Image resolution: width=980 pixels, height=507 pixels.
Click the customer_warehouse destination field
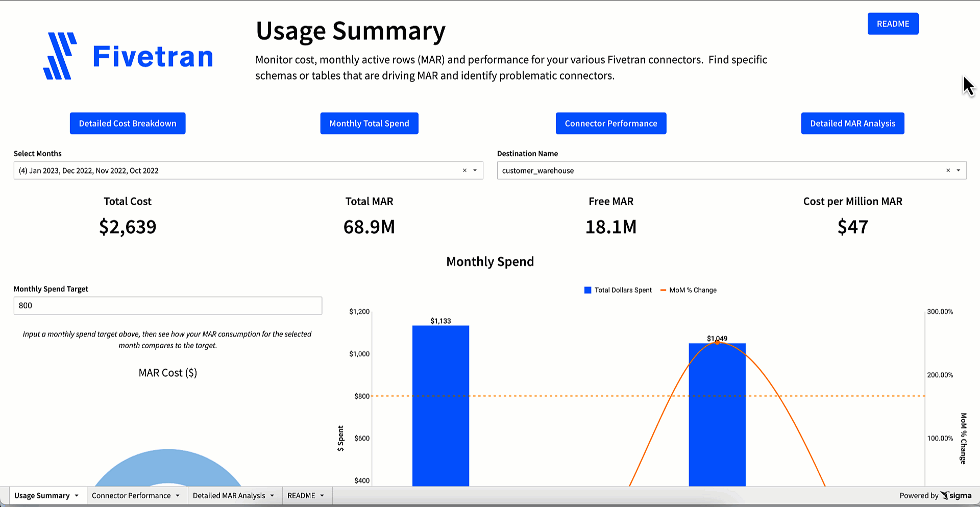731,171
